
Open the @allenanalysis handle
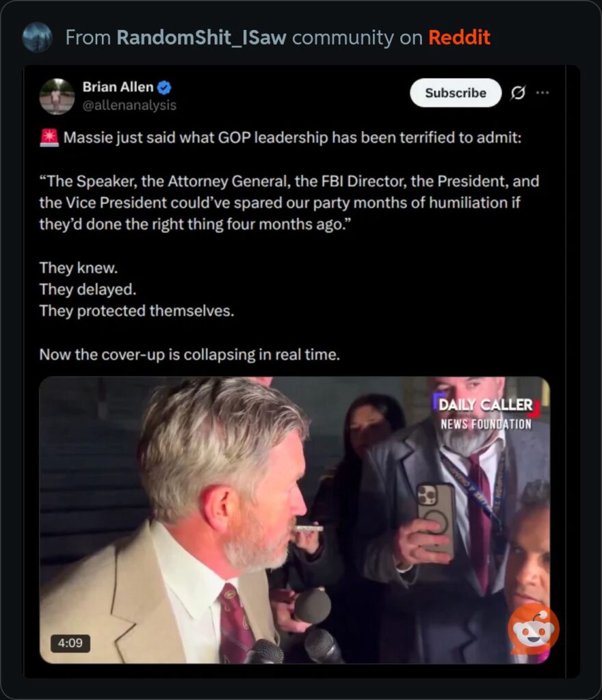coord(129,105)
